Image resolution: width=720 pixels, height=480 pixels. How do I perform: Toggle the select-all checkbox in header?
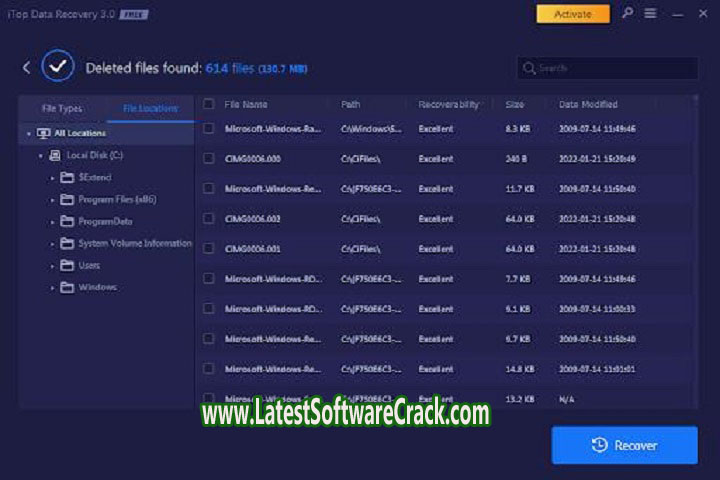(208, 104)
